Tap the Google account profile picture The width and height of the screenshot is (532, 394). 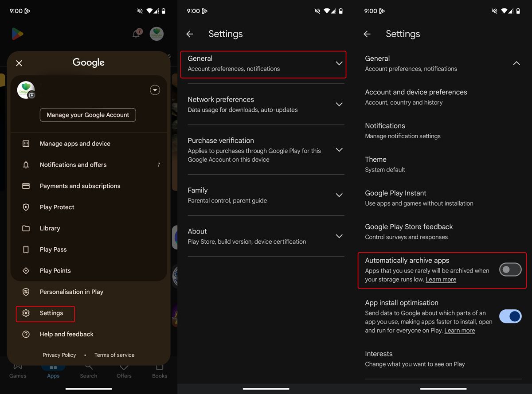26,90
